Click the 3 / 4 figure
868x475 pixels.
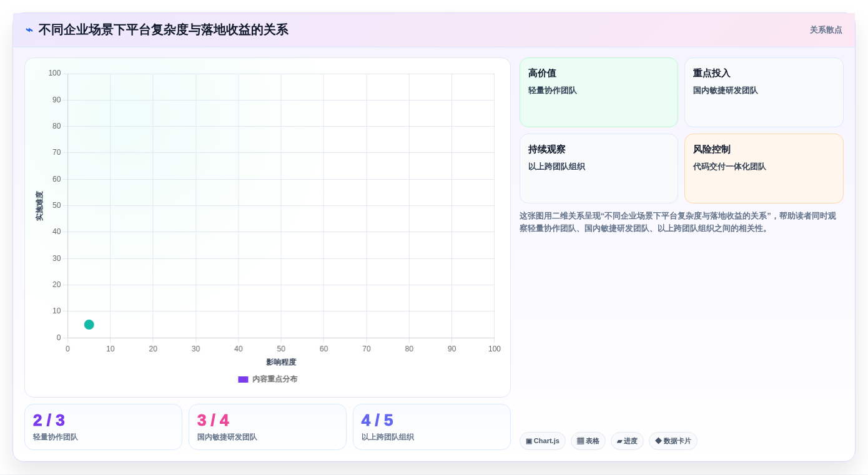coord(213,420)
